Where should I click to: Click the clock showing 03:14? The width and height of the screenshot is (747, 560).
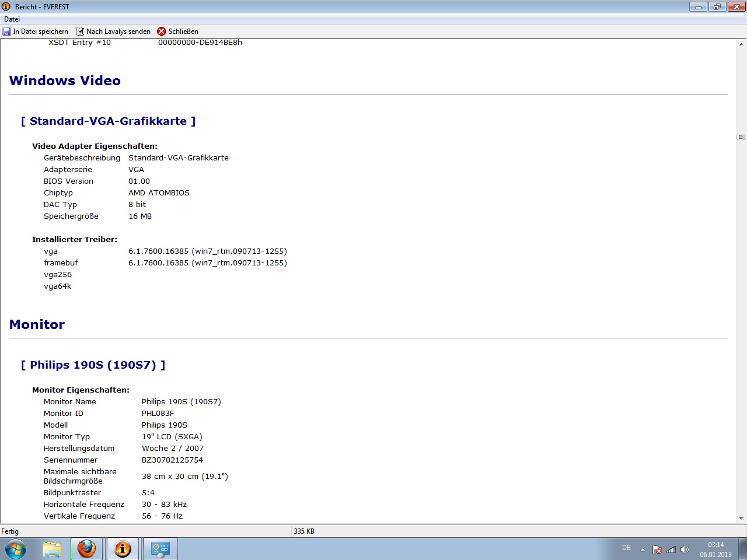(716, 545)
